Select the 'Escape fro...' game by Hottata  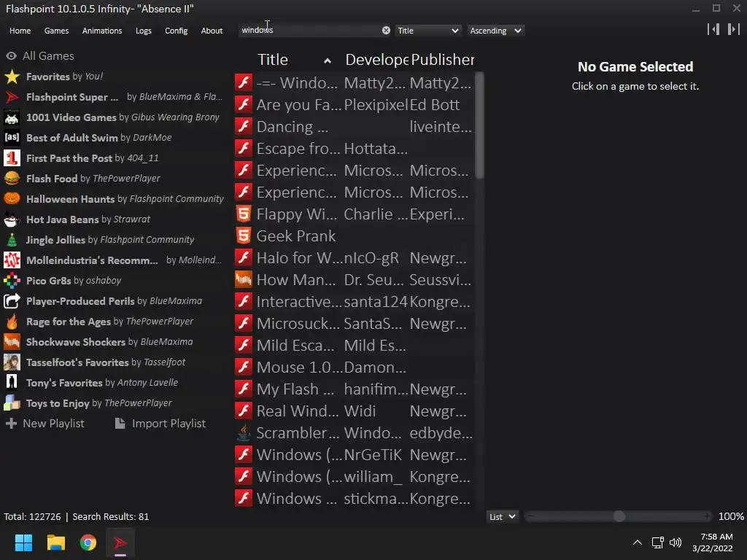click(x=354, y=148)
